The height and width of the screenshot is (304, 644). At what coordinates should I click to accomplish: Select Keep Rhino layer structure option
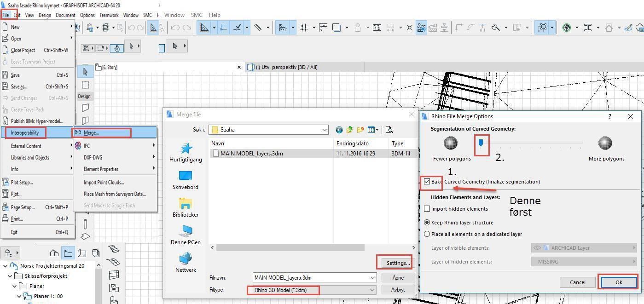click(427, 223)
